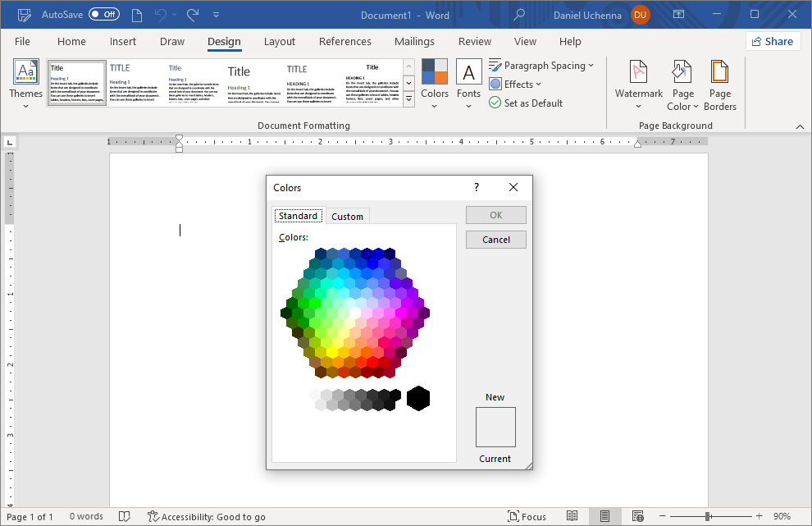Viewport: 812px width, 526px height.
Task: Switch to Focus mode in status bar
Action: point(527,516)
